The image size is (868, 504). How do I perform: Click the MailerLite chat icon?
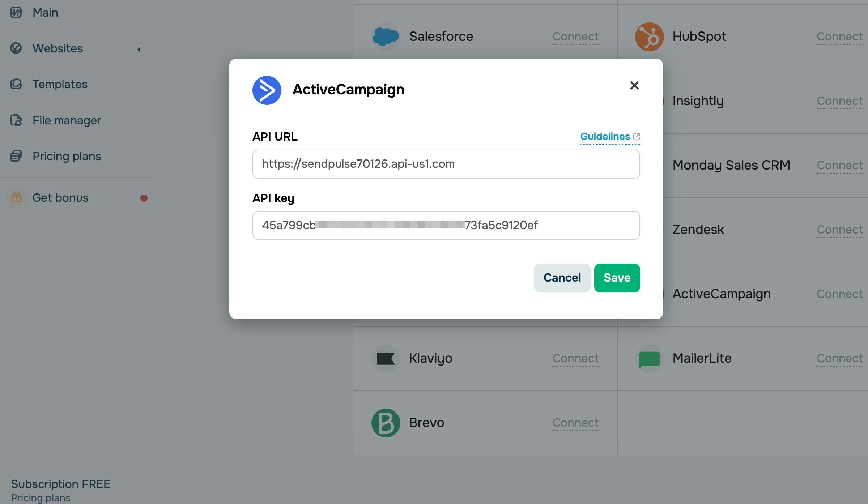point(649,358)
